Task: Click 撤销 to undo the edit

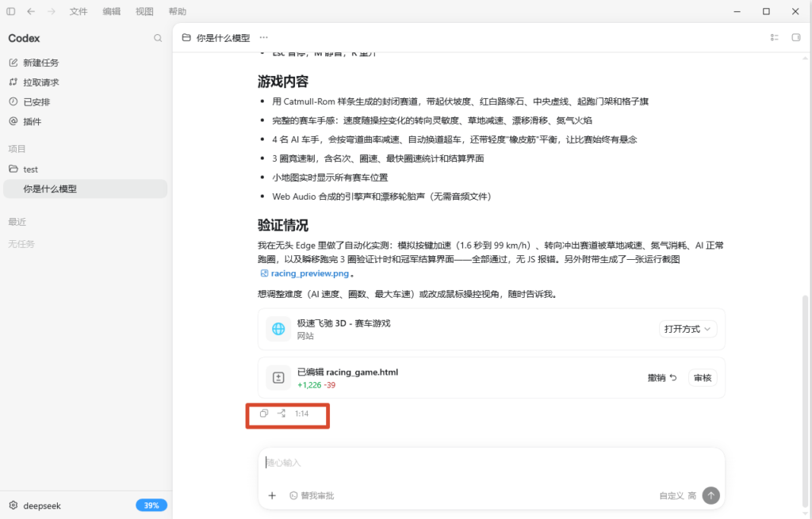Action: [662, 378]
